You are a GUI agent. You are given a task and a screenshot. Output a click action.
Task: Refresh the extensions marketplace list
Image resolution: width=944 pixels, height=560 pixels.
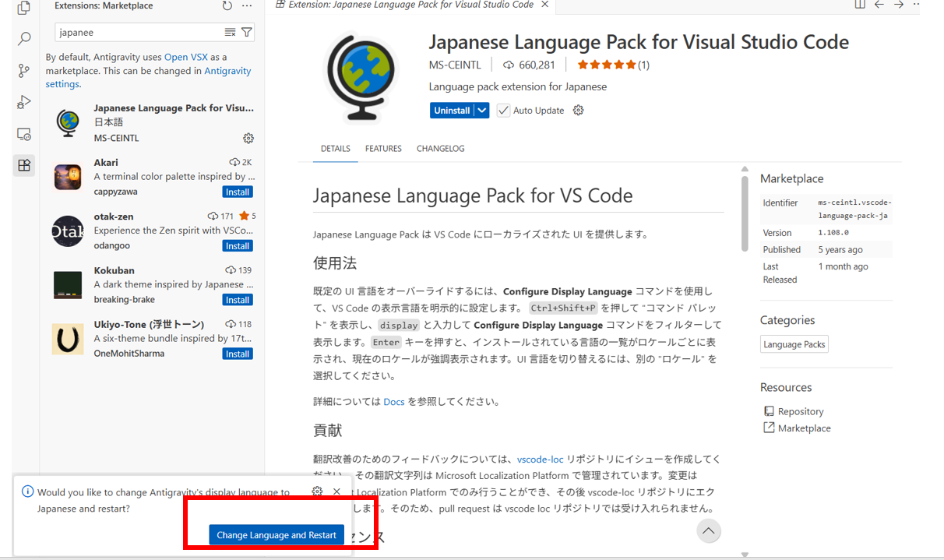click(227, 5)
